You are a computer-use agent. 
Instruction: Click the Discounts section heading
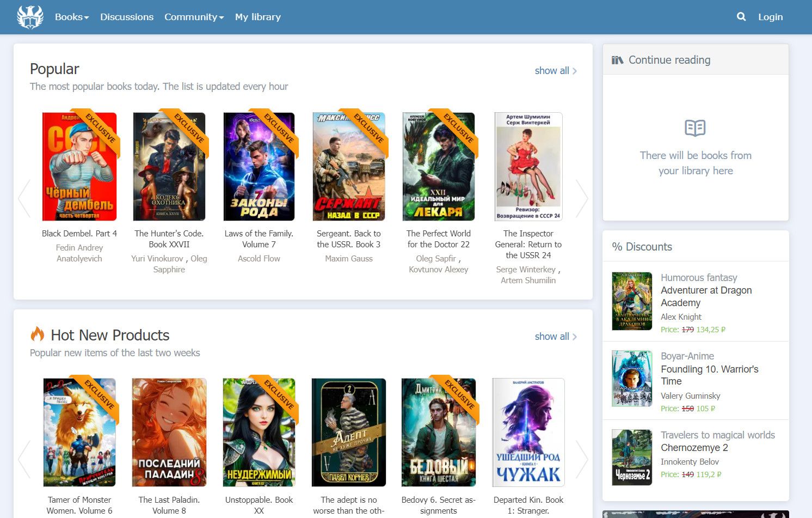pyautogui.click(x=642, y=247)
